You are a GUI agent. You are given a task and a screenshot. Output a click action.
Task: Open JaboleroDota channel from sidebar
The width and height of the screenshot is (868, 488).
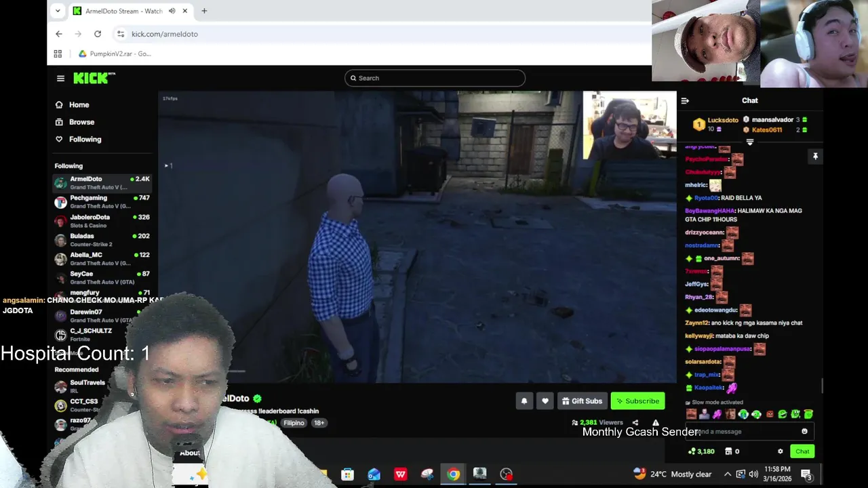click(102, 221)
